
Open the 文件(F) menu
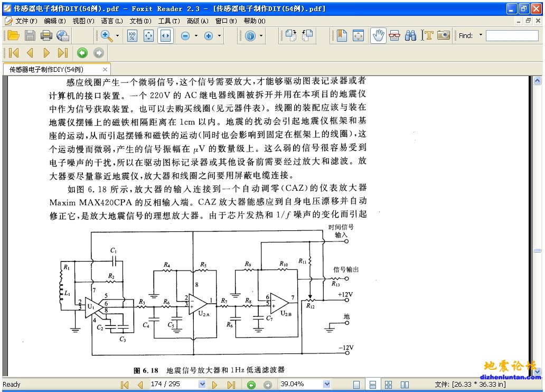coord(26,21)
